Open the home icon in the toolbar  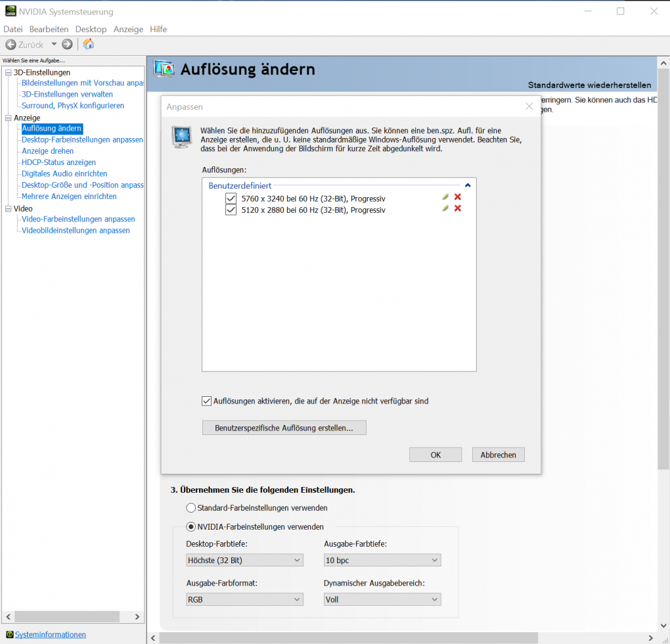click(89, 44)
